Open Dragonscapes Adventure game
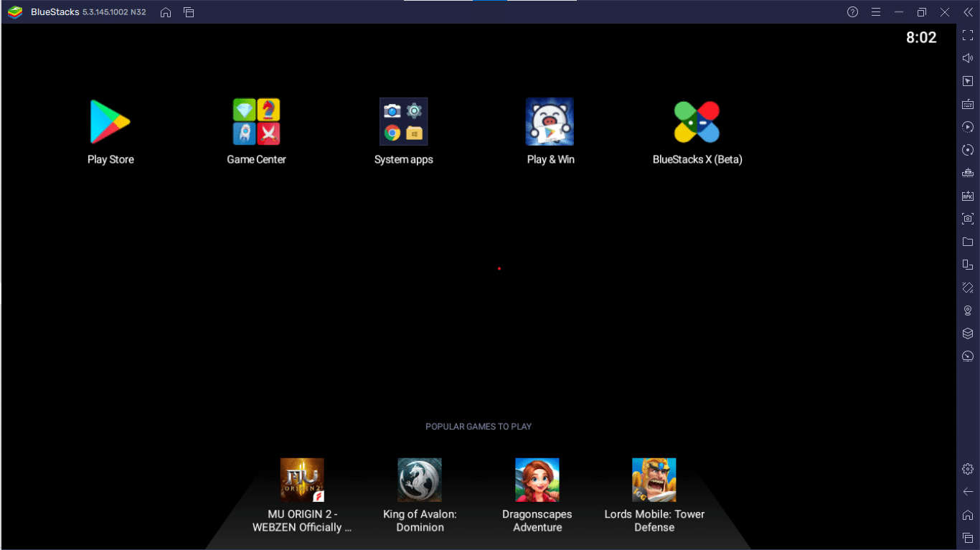 coord(537,480)
